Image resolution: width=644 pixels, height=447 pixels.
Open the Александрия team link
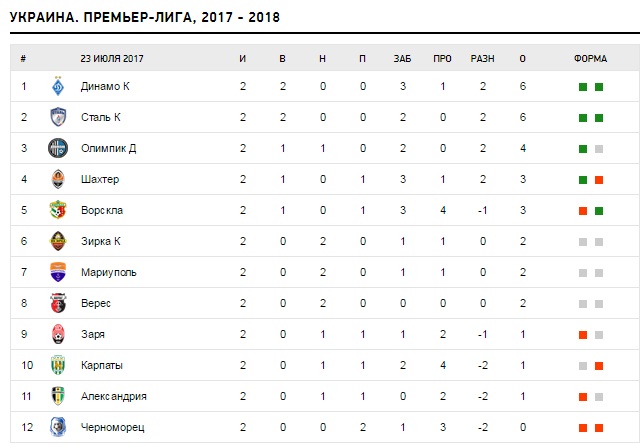(x=113, y=396)
